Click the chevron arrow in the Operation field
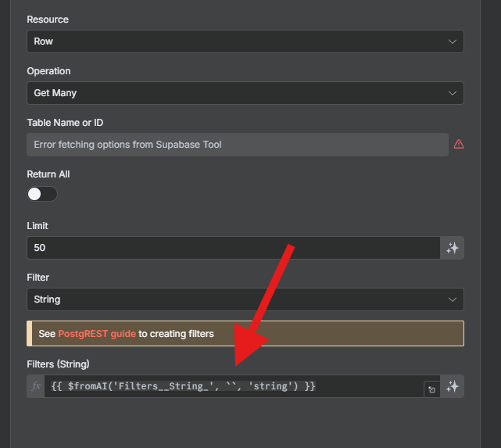501x448 pixels. [452, 93]
